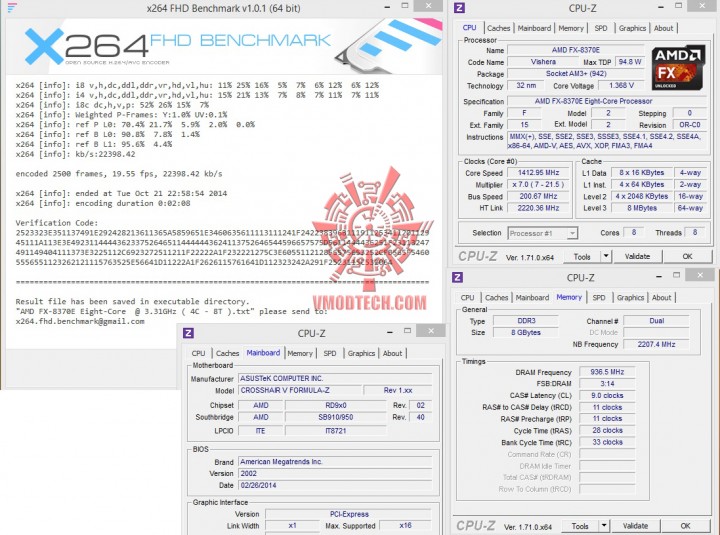Open the Mainboard tab in the top CPU-Z window
This screenshot has height=535, width=720.
[534, 28]
